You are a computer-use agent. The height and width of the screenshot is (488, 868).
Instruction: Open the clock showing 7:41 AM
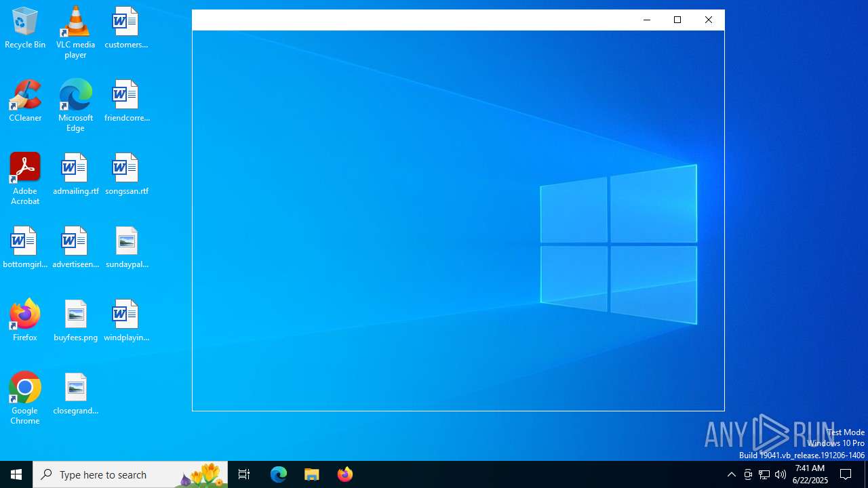tap(810, 474)
